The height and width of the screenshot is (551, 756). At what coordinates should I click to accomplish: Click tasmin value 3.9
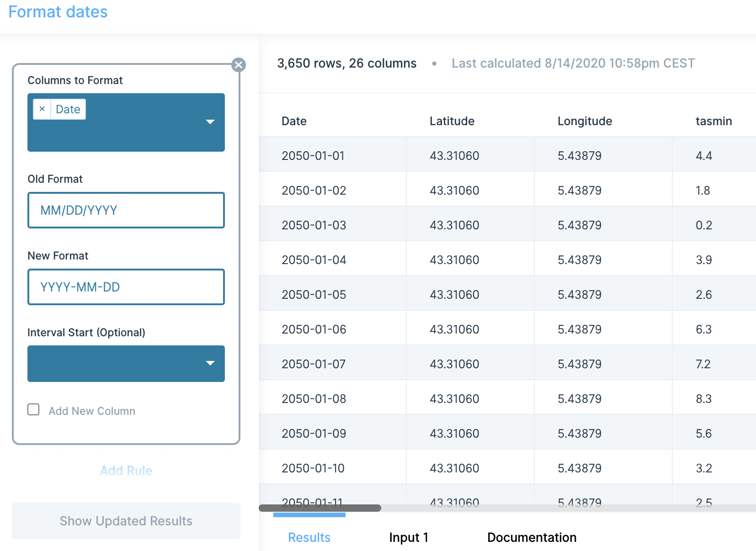pos(704,260)
